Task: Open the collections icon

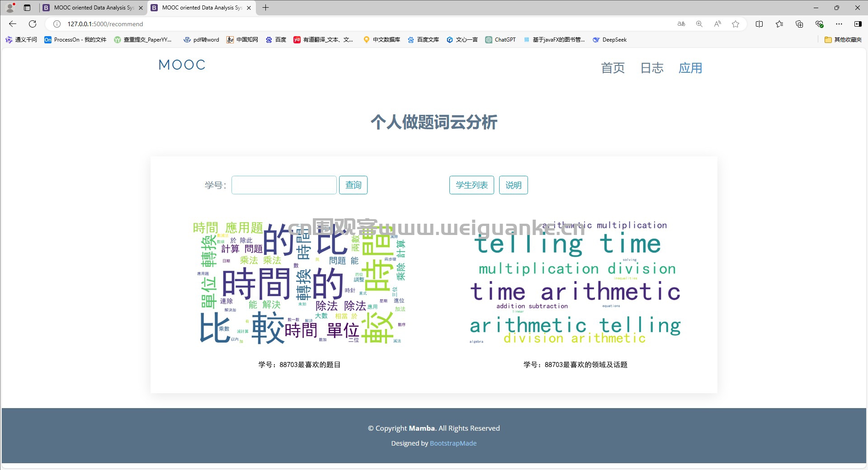Action: click(799, 24)
